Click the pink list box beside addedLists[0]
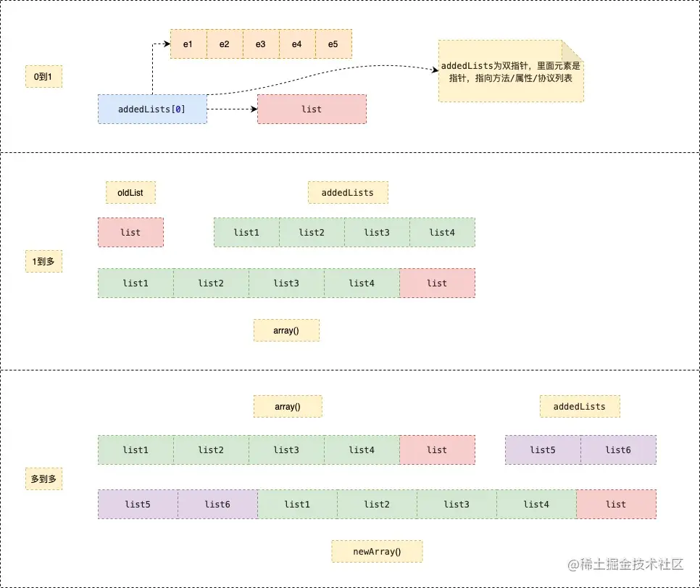The height and width of the screenshot is (588, 700). tap(312, 109)
